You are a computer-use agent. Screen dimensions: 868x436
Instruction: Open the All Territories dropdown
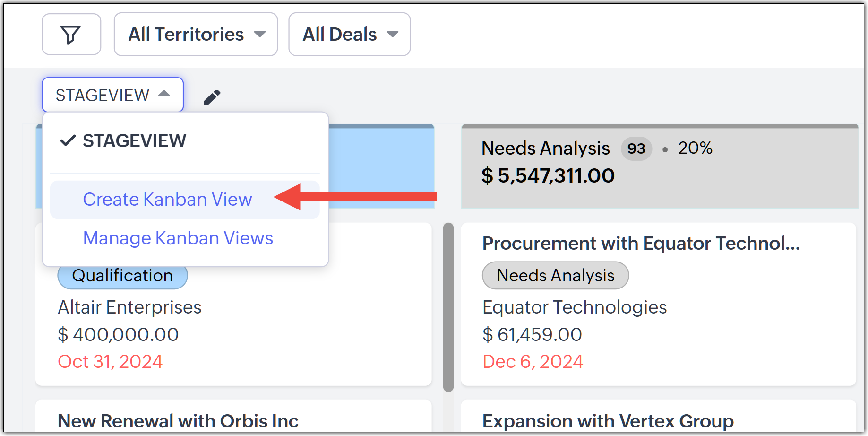[x=196, y=35]
